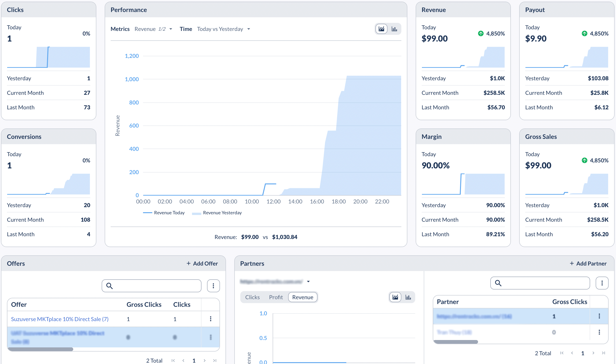The height and width of the screenshot is (364, 616).
Task: Open Suzuverse MKTplace 10% Direct Sale link
Action: (60, 319)
